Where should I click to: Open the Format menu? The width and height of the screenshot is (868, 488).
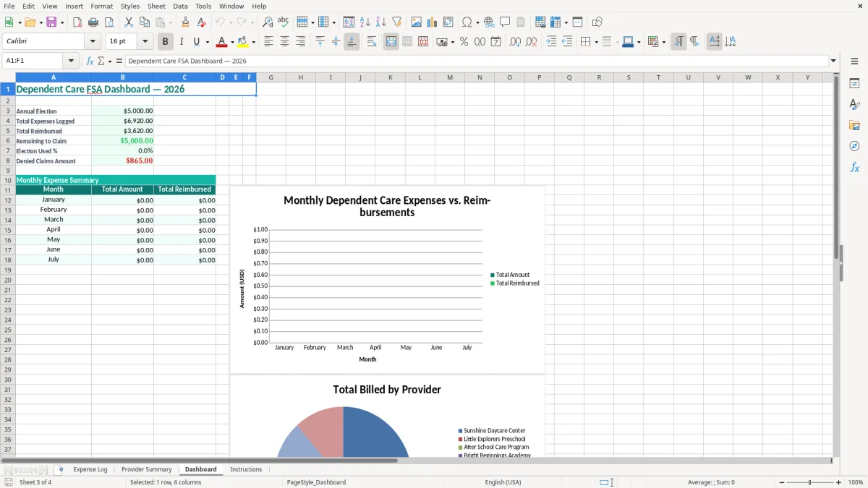click(102, 6)
